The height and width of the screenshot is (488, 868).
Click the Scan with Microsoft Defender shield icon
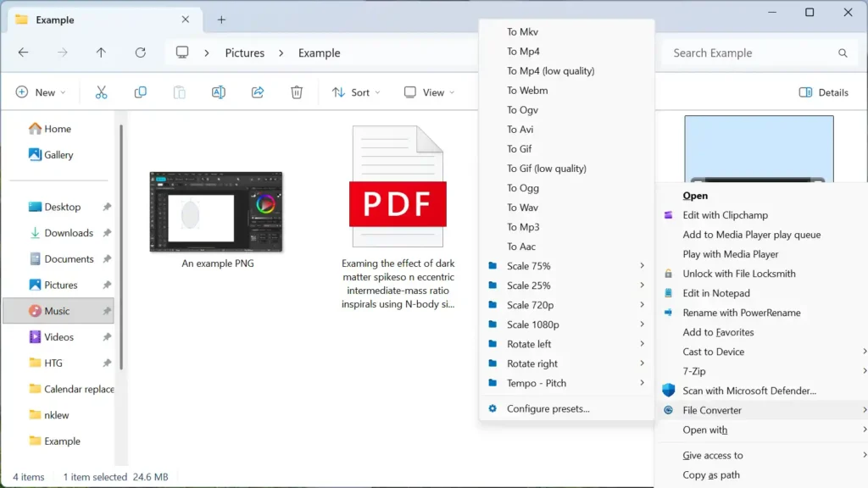[669, 391]
